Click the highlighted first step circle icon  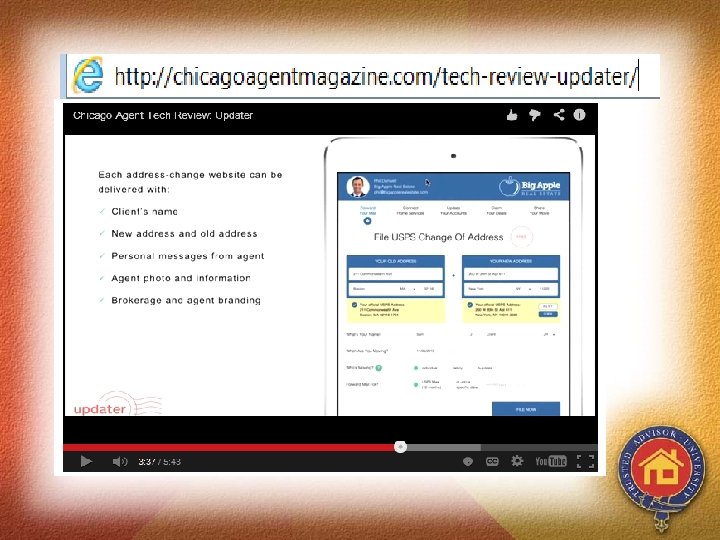367,221
